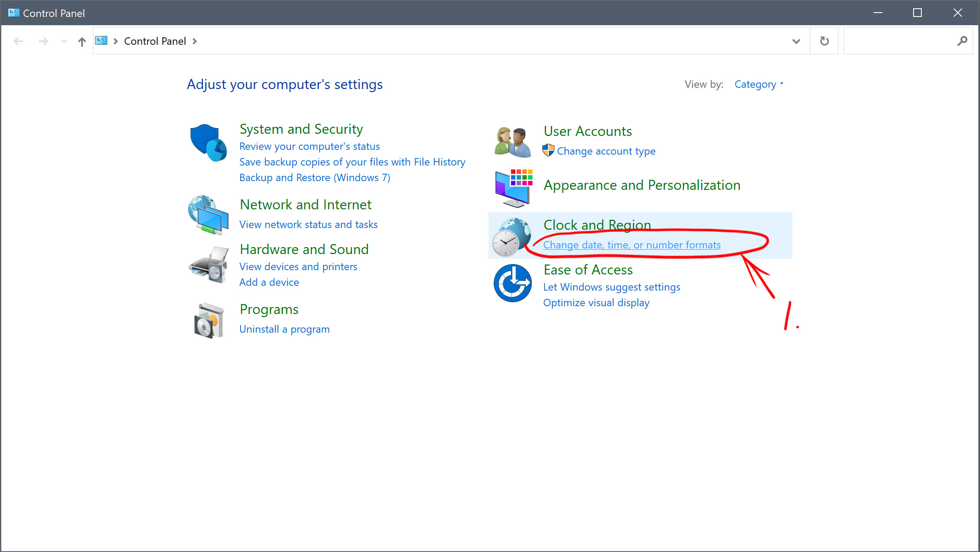
Task: Expand the address bar history dropdown
Action: [x=796, y=41]
